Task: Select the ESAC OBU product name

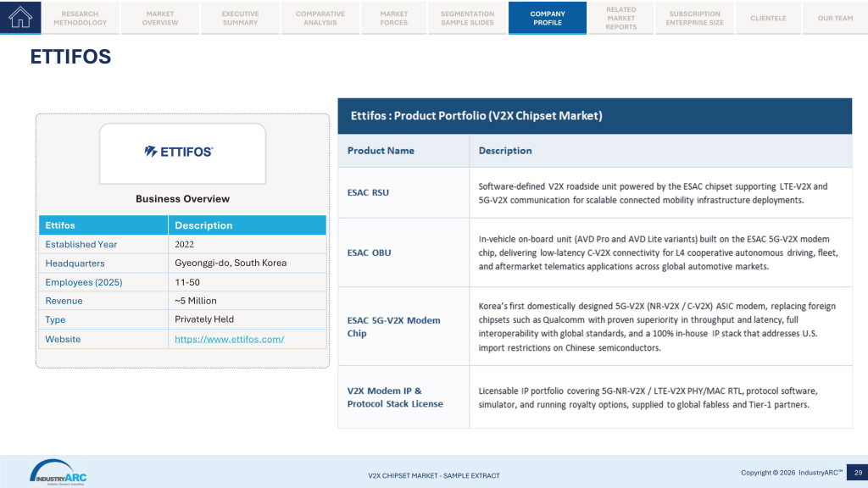Action: point(370,252)
